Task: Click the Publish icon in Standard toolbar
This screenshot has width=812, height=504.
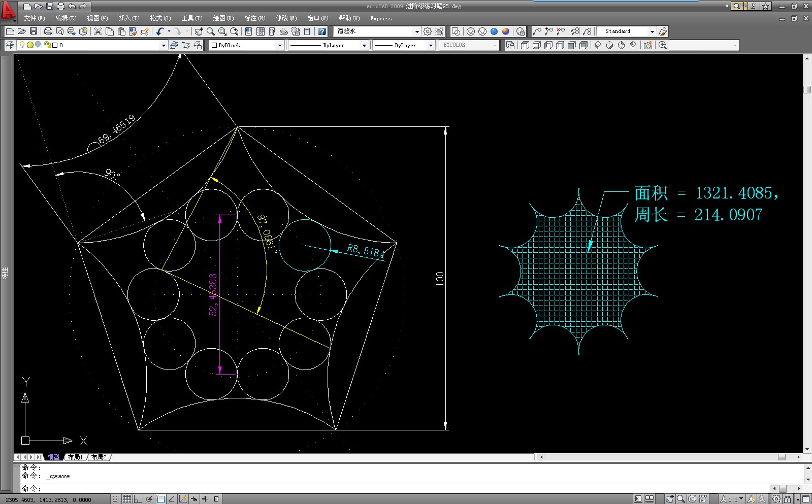Action: [x=72, y=31]
